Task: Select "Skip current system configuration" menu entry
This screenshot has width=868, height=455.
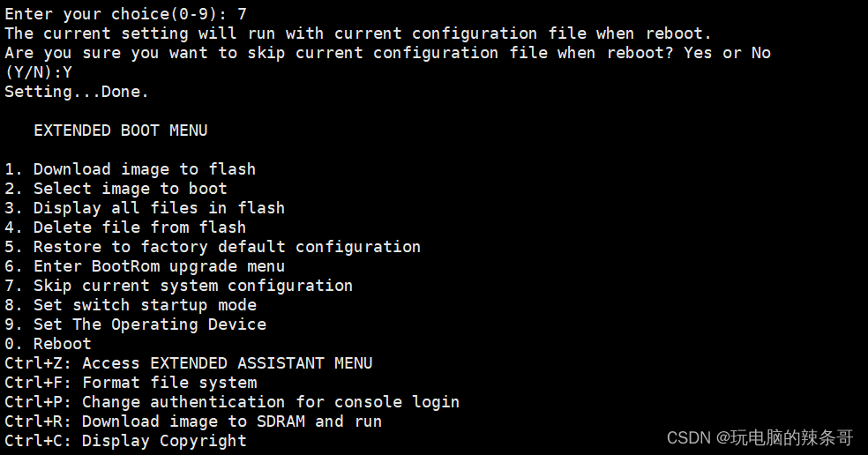Action: point(178,286)
